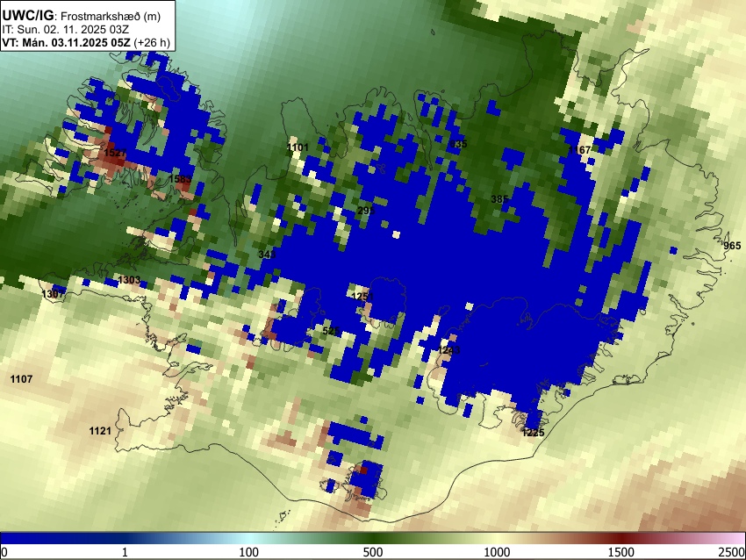Click the 'VT: Mán. 03.11.2025 05Z' valid time
Image resolution: width=746 pixels, height=560 pixels.
(66, 42)
